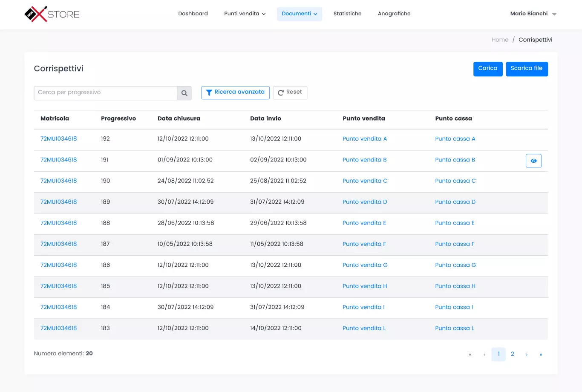
Task: Click the POS Store logo
Action: point(52,14)
